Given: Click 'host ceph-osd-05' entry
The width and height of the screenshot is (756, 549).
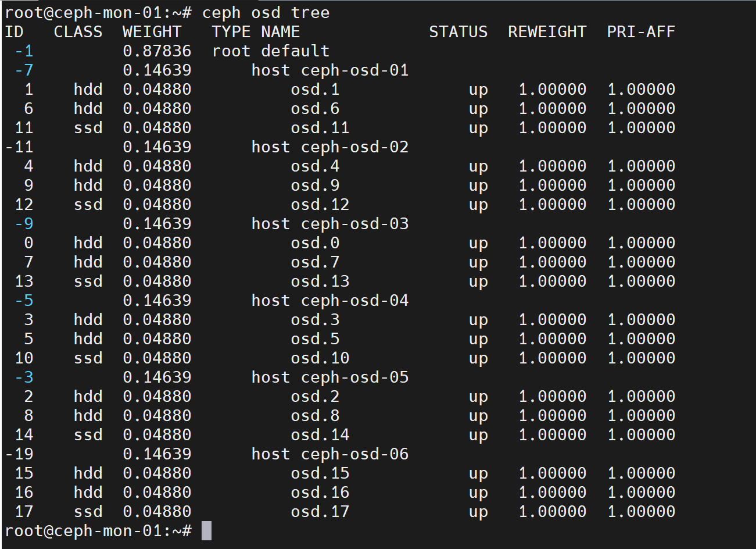Looking at the screenshot, I should click(330, 377).
